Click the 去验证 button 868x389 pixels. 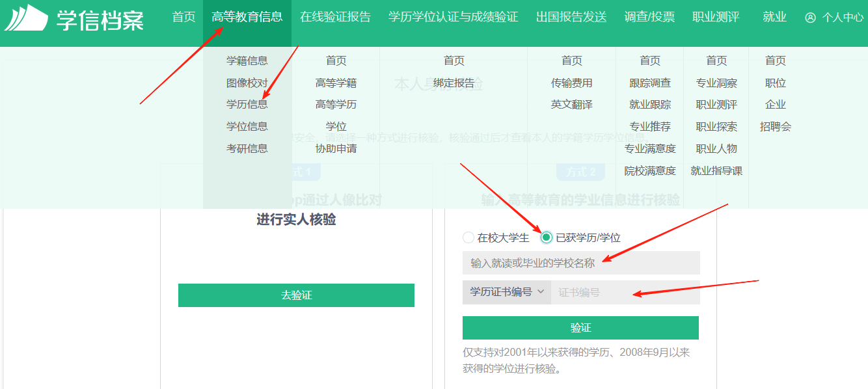pos(296,295)
